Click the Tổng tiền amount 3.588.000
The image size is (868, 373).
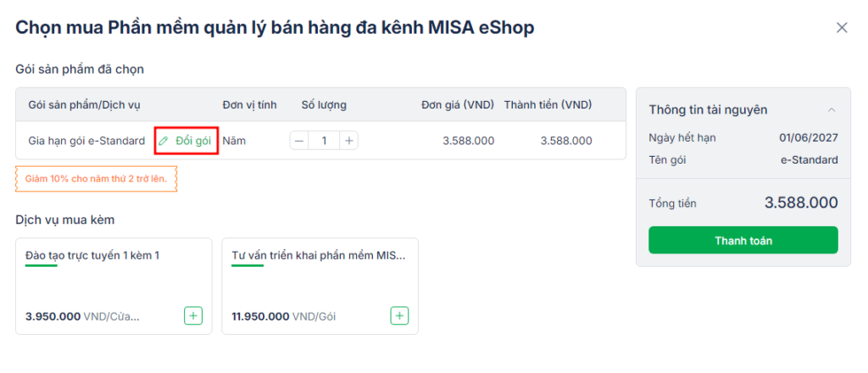801,203
